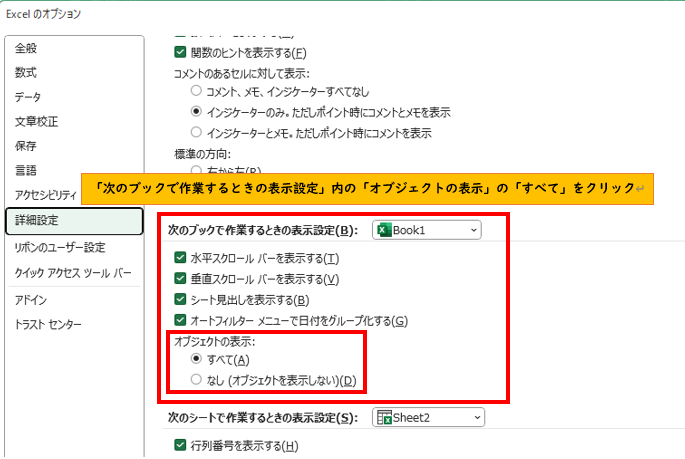
Task: Go to トラスト センター category
Action: [x=48, y=324]
